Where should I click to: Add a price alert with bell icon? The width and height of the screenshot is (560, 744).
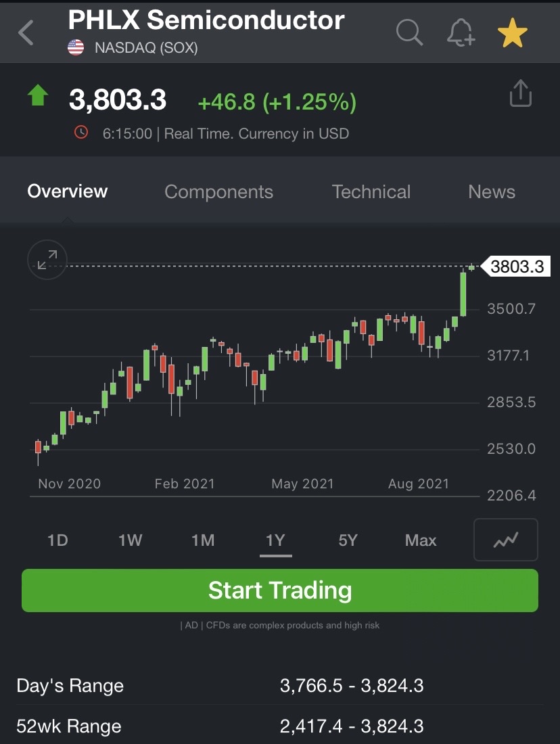[461, 32]
